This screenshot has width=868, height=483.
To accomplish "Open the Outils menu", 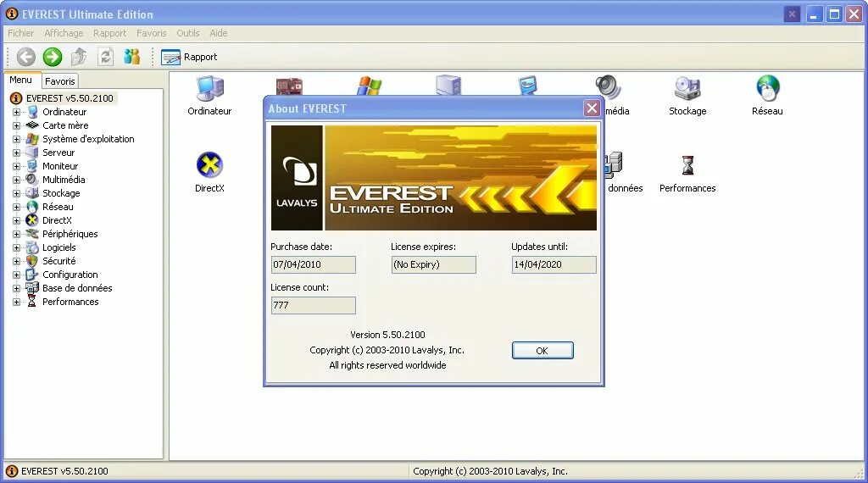I will coord(187,33).
